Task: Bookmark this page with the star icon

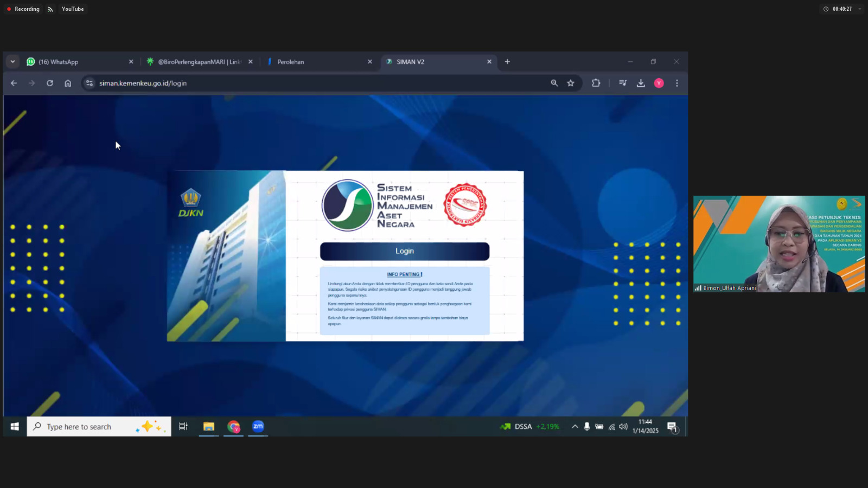Action: [571, 83]
